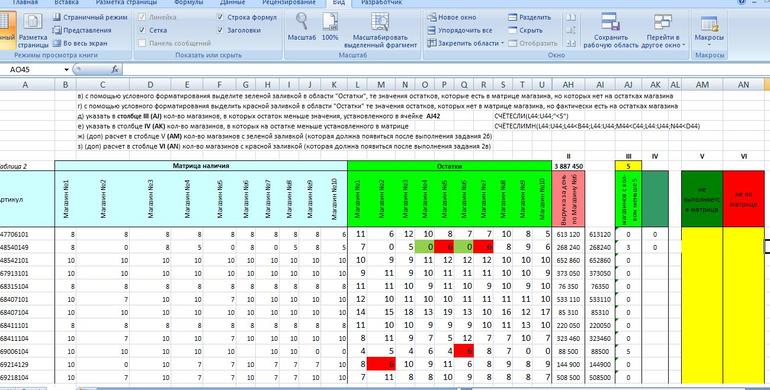
Task: Set zoom to 100%
Action: [330, 27]
